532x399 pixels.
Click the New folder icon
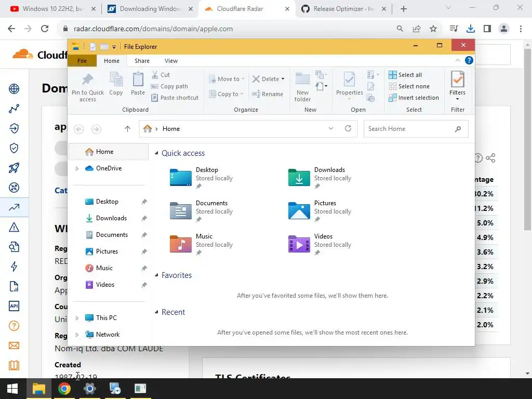[x=302, y=87]
